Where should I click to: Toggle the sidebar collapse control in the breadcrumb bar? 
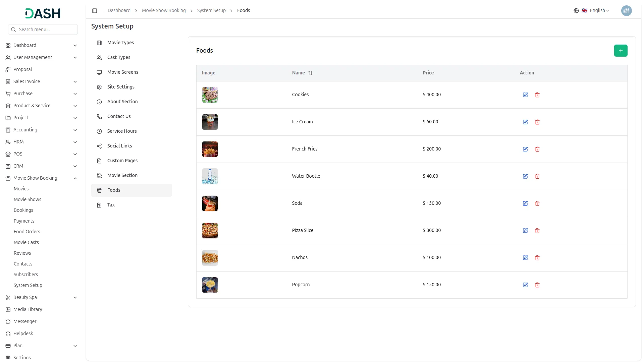(95, 11)
